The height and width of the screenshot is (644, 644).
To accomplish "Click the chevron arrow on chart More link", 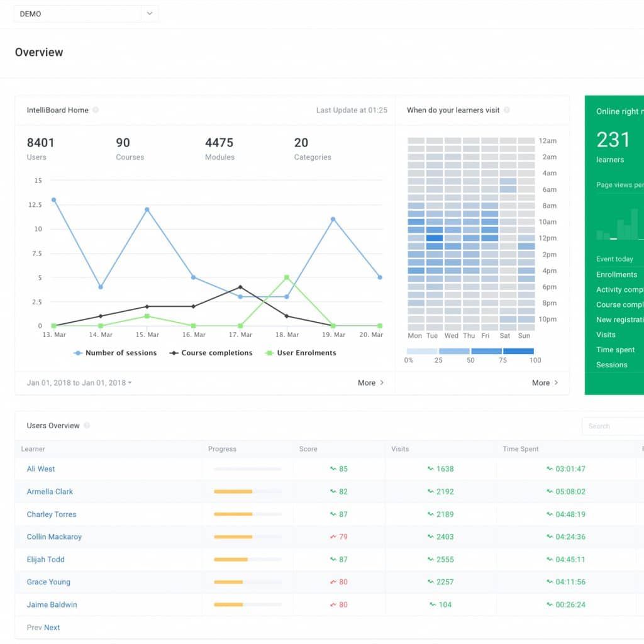I will (382, 382).
